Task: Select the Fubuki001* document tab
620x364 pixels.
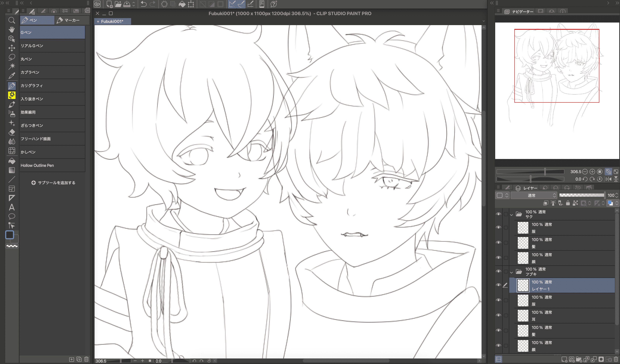Action: (x=112, y=21)
